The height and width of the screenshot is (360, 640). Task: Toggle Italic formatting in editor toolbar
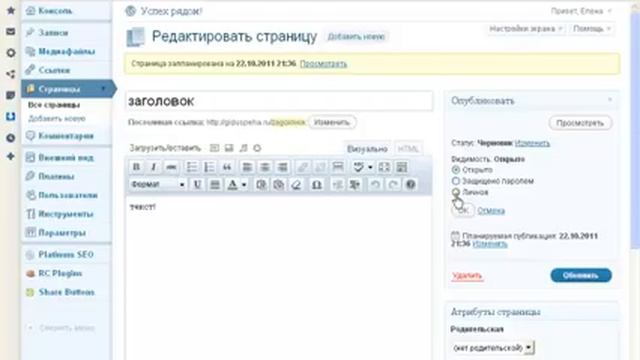[x=153, y=167]
